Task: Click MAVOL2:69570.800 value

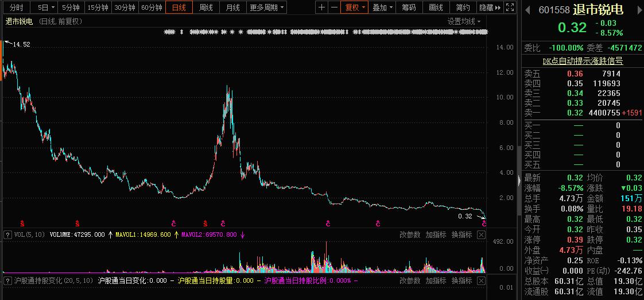Action: pyautogui.click(x=209, y=234)
